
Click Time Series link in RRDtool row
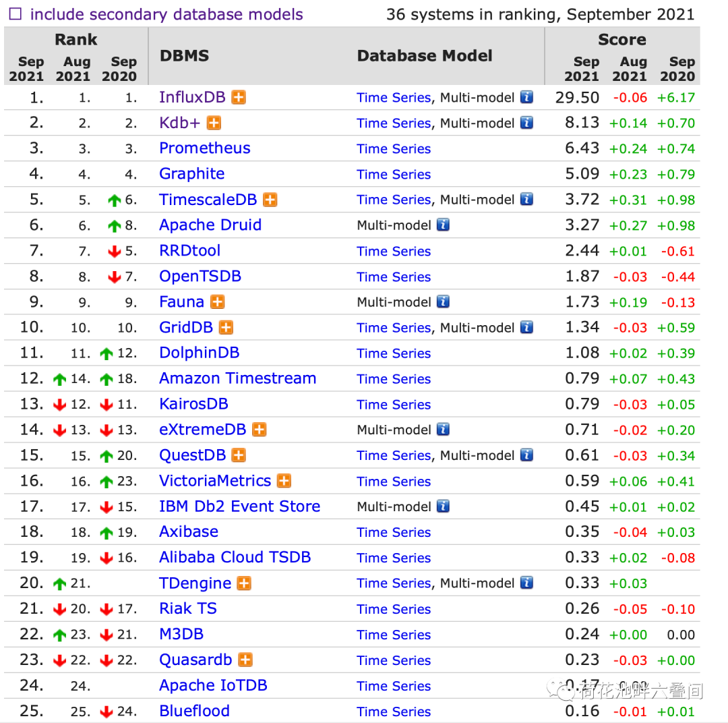[394, 251]
